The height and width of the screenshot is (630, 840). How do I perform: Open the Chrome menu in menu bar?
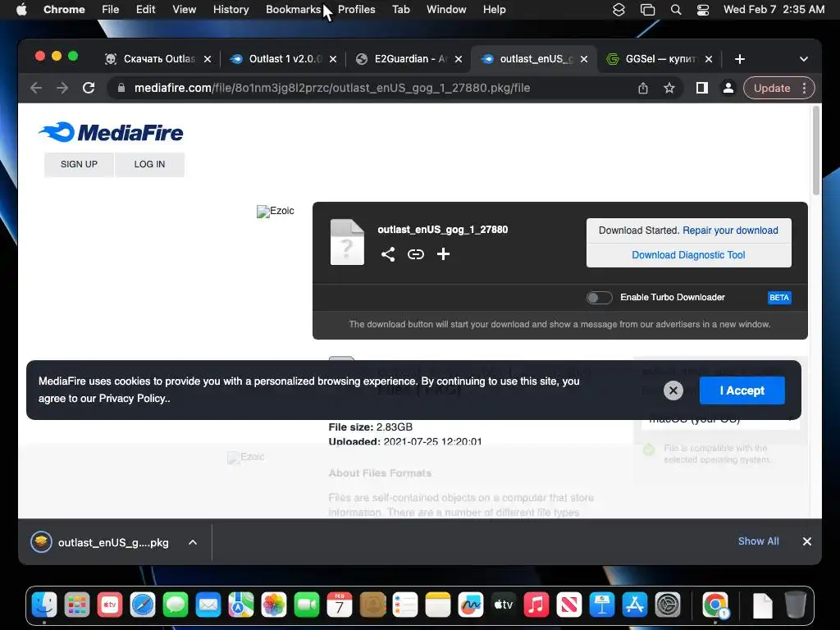[x=64, y=10]
